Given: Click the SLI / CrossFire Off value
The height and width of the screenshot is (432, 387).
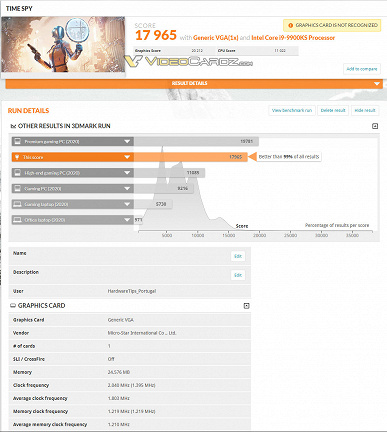Looking at the screenshot, I should coord(111,359).
